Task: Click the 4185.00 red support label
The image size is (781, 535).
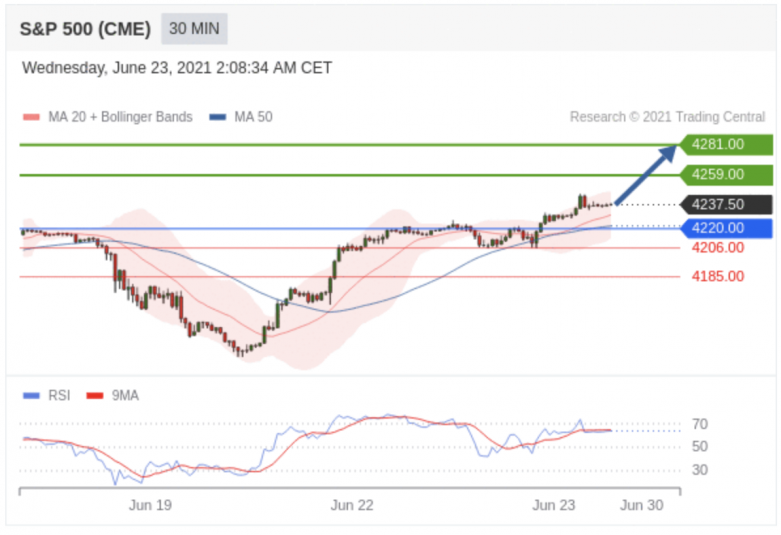Action: click(x=718, y=276)
